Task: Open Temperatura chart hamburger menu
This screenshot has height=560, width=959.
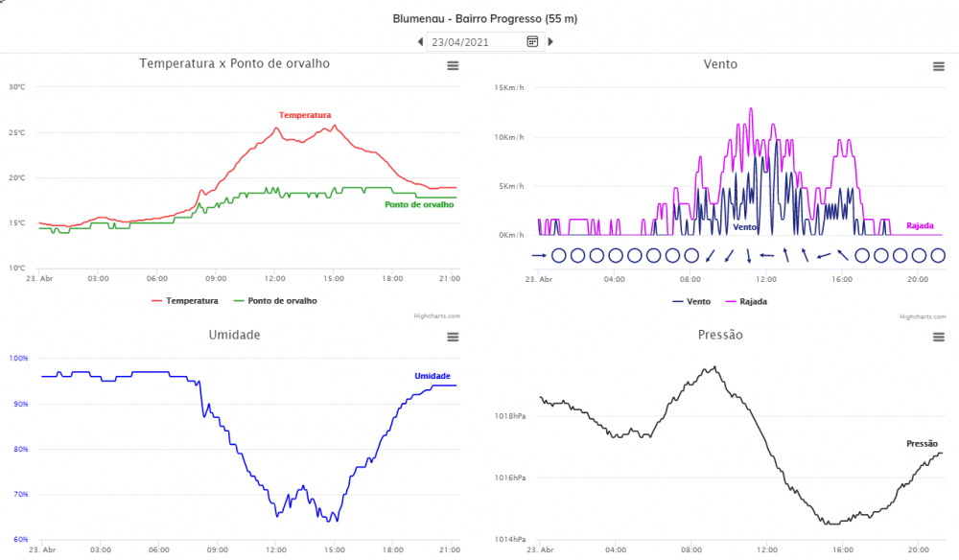Action: tap(453, 65)
